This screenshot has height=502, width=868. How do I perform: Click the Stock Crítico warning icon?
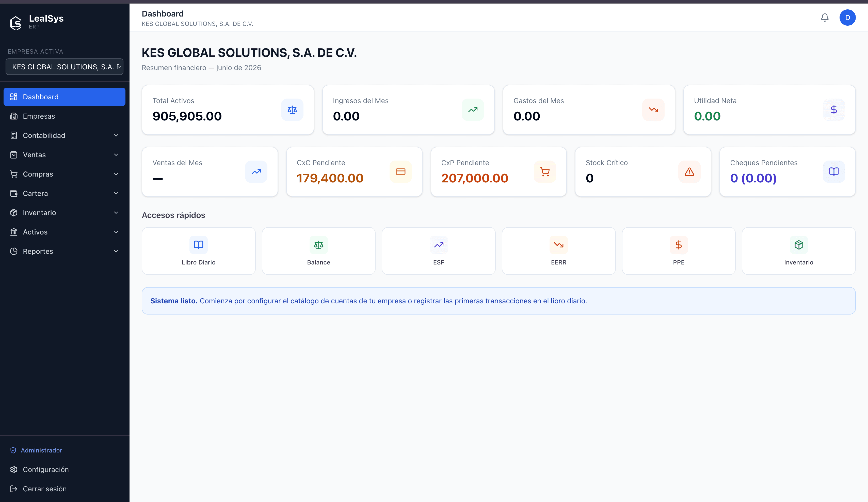[x=689, y=171]
